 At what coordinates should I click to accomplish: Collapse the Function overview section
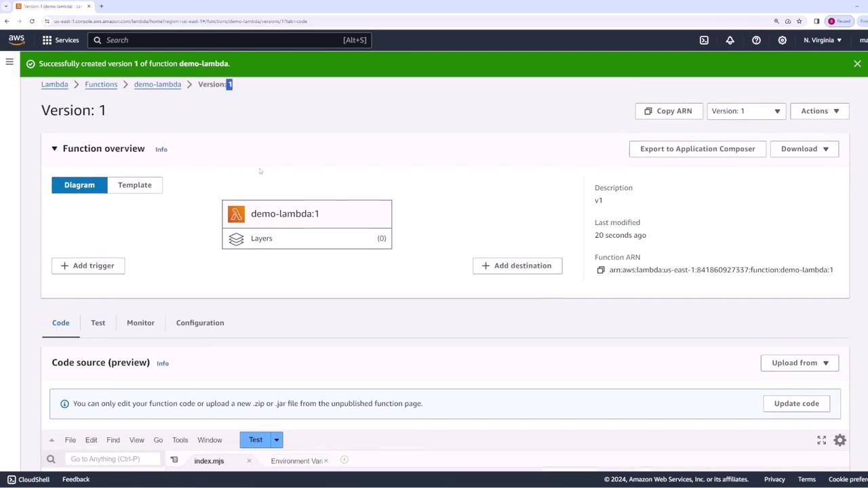54,148
